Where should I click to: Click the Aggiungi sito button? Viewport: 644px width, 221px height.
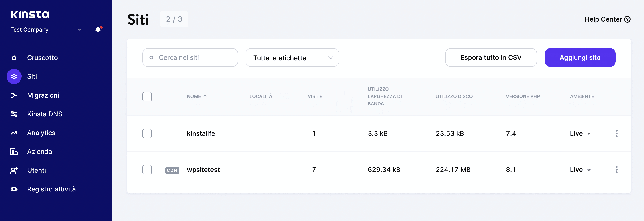tap(580, 57)
